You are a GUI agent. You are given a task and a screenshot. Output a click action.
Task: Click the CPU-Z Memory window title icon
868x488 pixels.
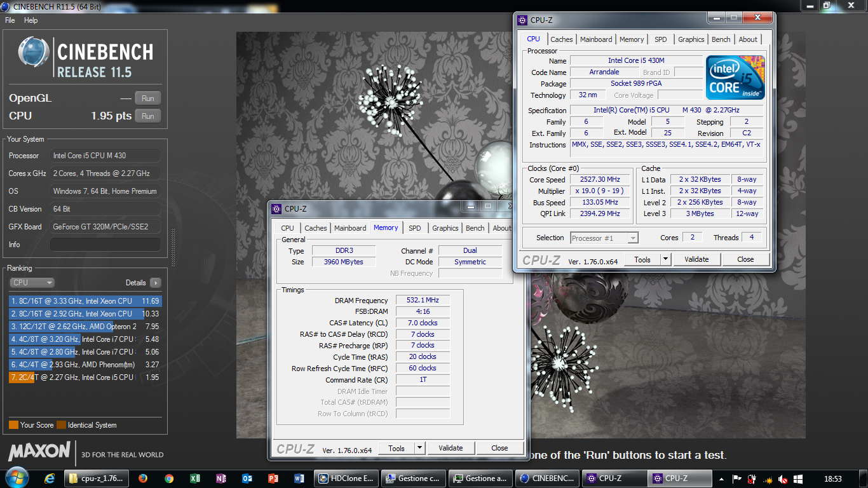276,208
